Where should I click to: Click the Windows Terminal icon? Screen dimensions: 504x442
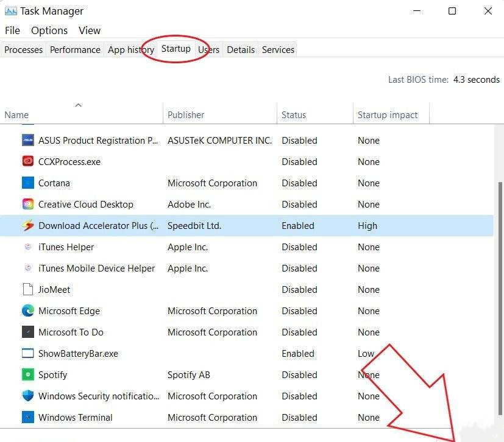click(x=28, y=418)
